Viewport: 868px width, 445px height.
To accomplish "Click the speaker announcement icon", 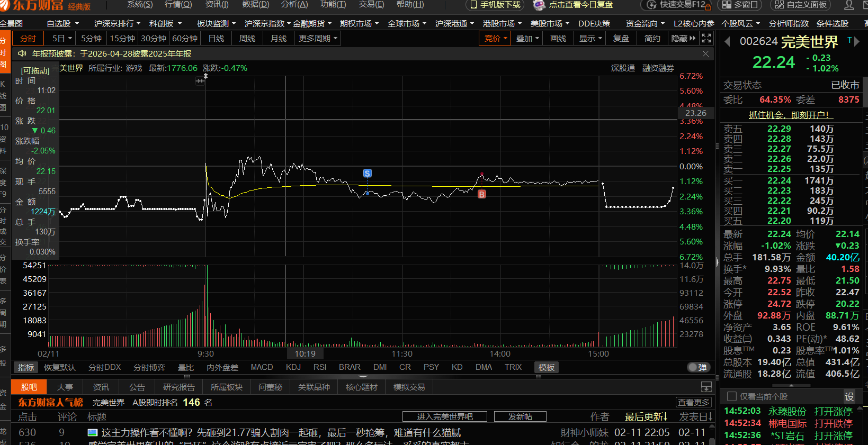I will [22, 53].
